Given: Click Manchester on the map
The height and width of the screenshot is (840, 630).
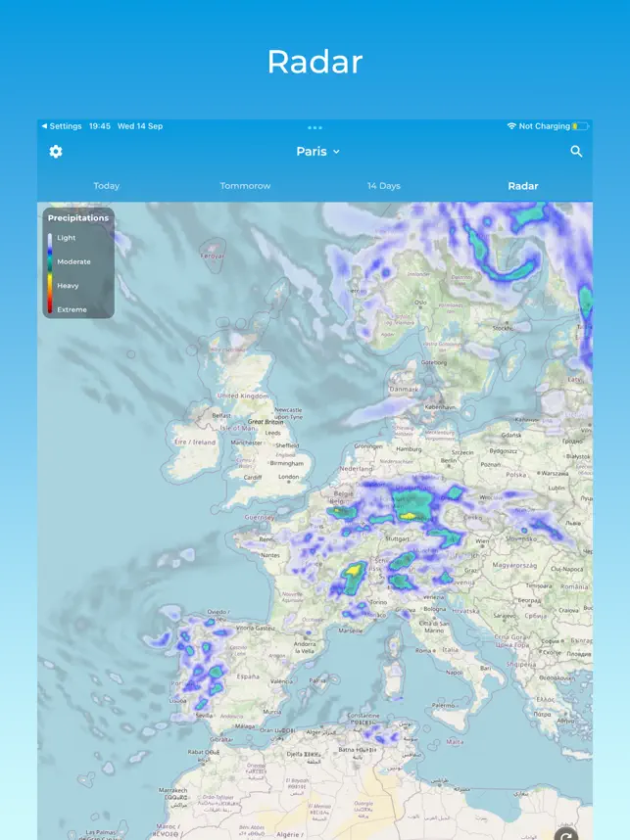Looking at the screenshot, I should tap(246, 443).
